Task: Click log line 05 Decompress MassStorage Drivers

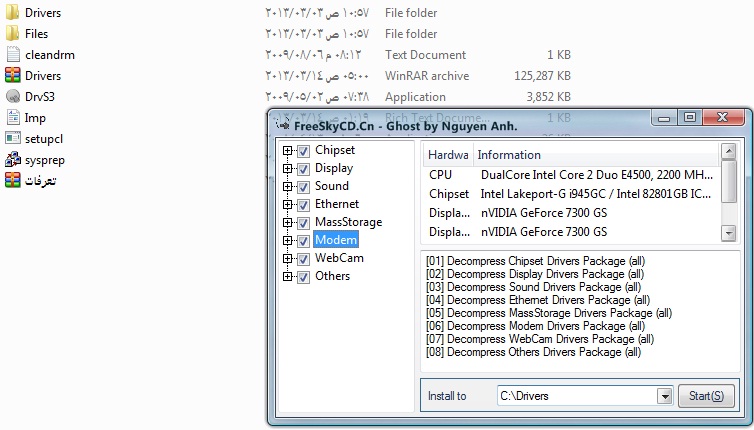Action: point(549,313)
